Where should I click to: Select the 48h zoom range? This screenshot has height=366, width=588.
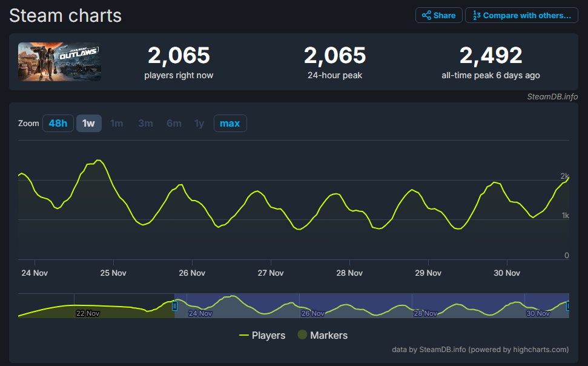[58, 123]
